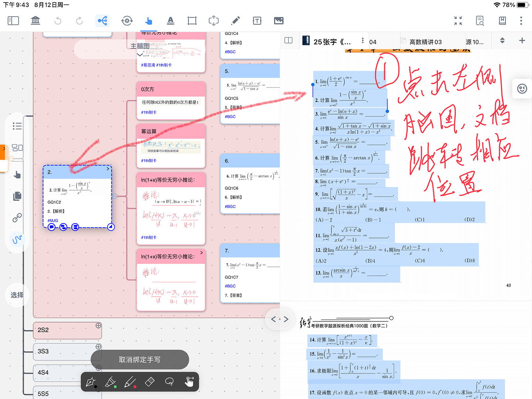
Task: Click the 取消绑定手写 button
Action: pos(140,359)
